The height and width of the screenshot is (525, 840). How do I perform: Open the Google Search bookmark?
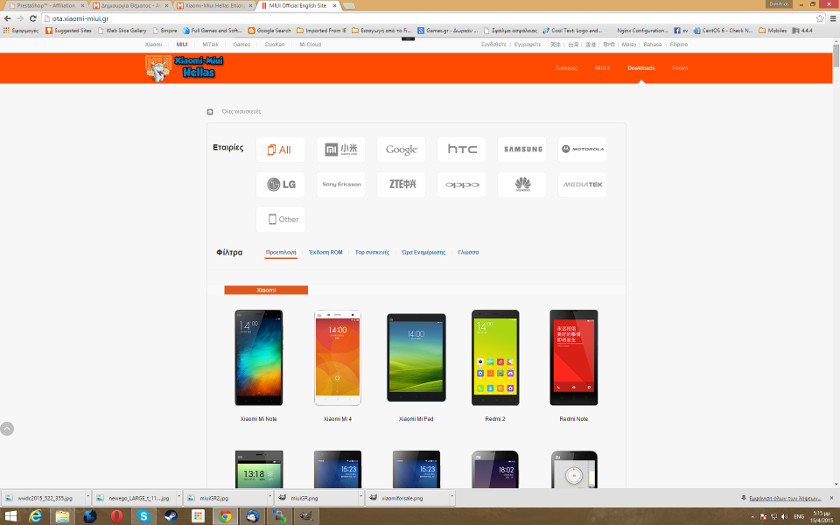(269, 31)
